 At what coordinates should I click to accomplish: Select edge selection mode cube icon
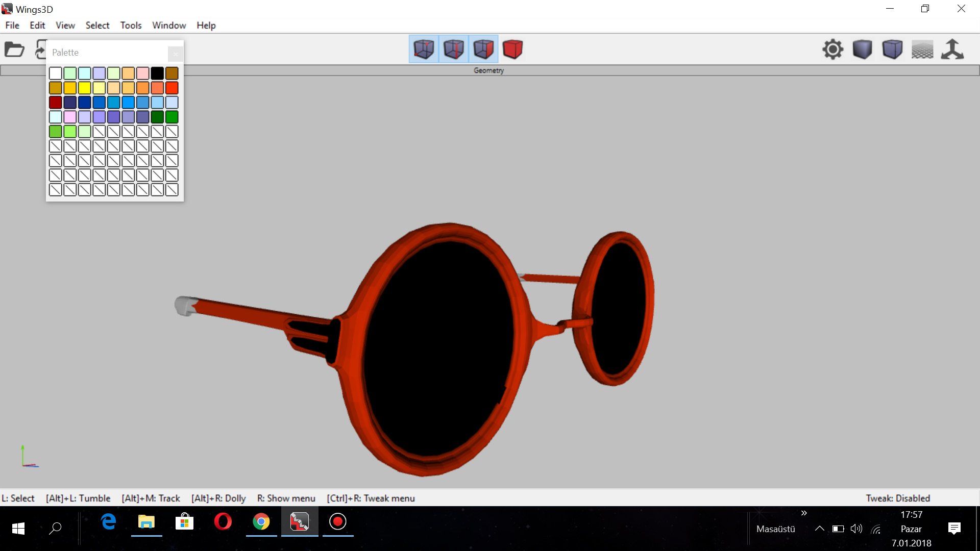[x=453, y=49]
